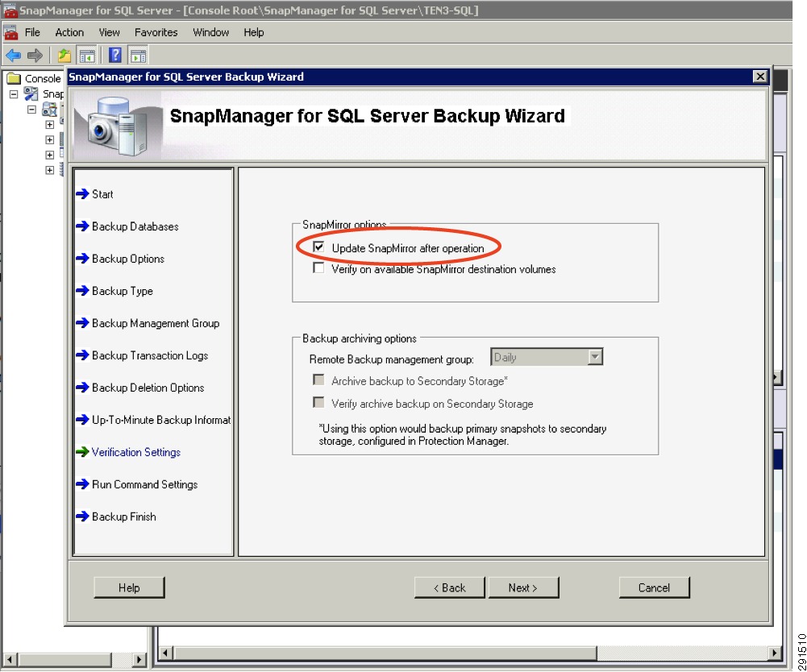Viewport: 807px width, 672px height.
Task: Uncheck Update SnapMirror after operation
Action: pos(318,247)
